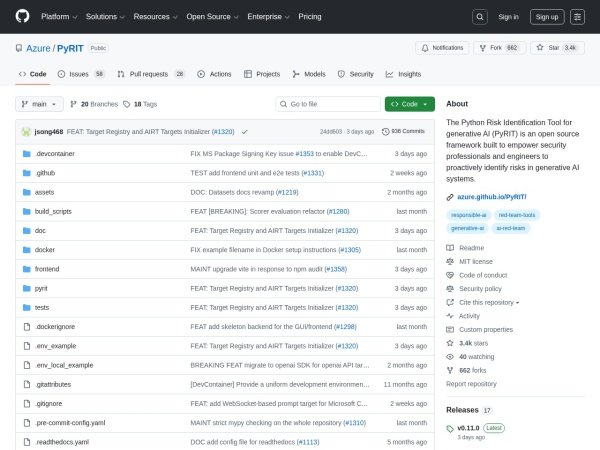View the 936 Commits history
The height and width of the screenshot is (450, 600).
[x=403, y=131]
